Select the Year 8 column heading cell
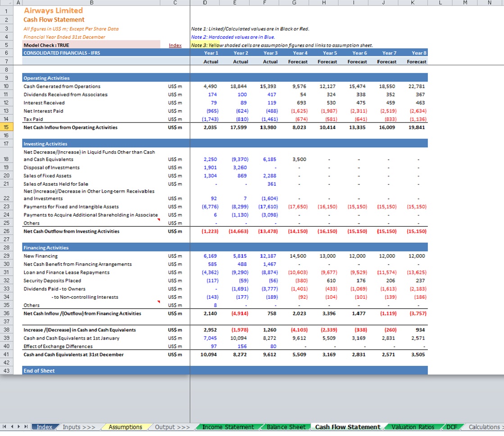Screen dimensions: 504x436 413,53
